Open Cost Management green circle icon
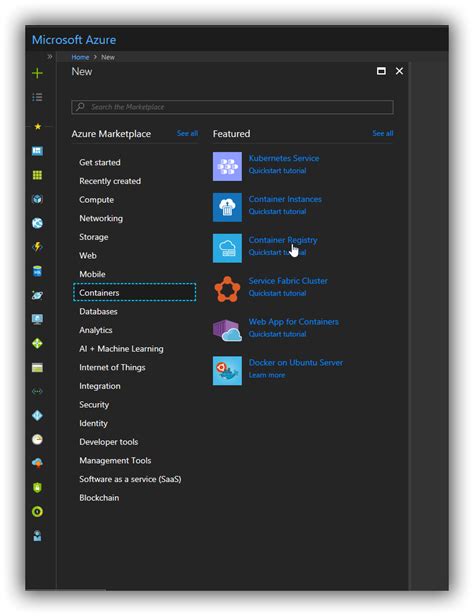Image resolution: width=474 pixels, height=616 pixels. (37, 512)
